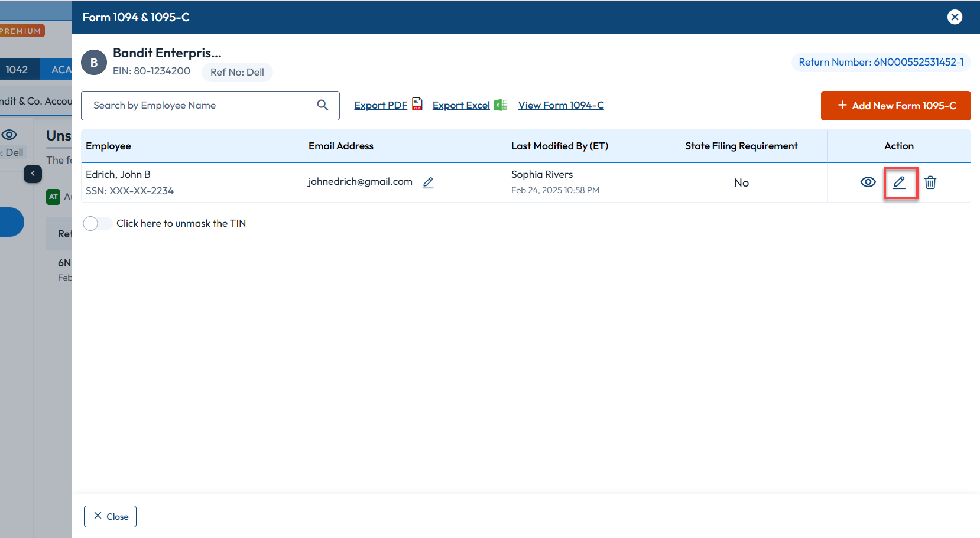Click the Close button at bottom
The height and width of the screenshot is (538, 980).
[x=110, y=517]
